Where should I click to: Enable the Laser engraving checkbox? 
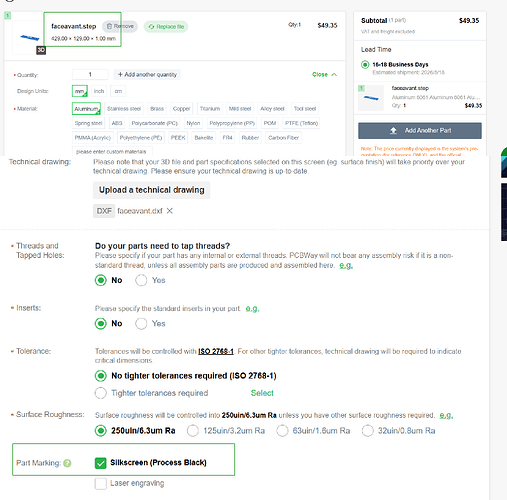point(100,483)
